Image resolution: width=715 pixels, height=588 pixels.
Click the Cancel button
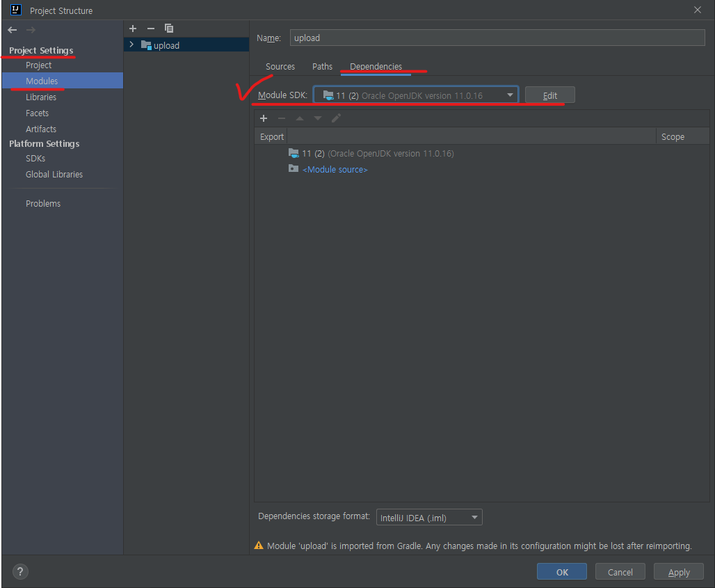tap(620, 571)
